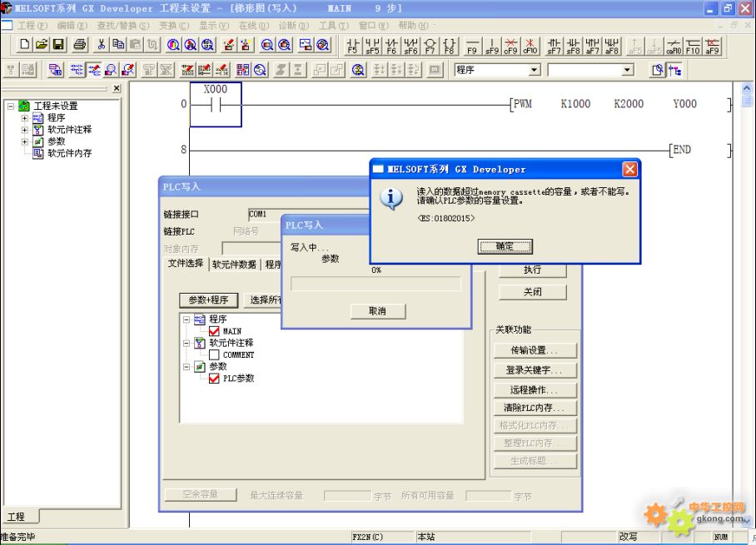Click the 关闭 button in PLC写入

point(532,292)
